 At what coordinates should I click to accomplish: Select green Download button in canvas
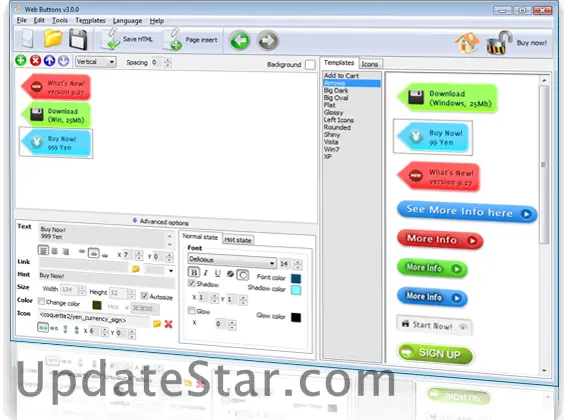(x=56, y=115)
